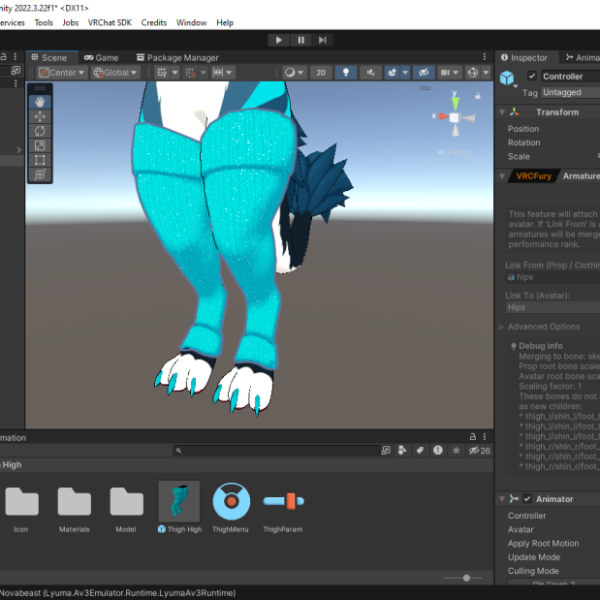Click the Pause button
600x600 pixels.
click(x=301, y=40)
